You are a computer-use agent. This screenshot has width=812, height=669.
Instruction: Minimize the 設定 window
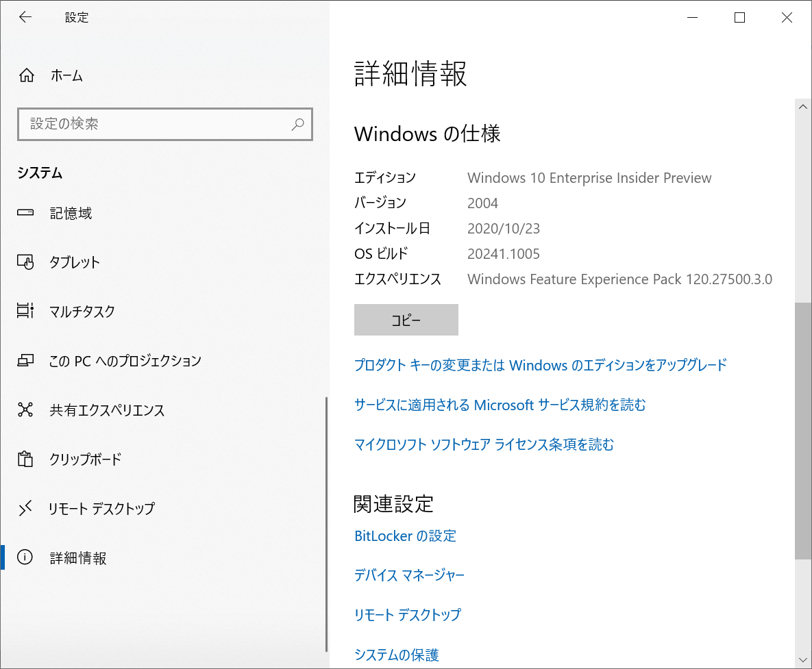coord(692,17)
